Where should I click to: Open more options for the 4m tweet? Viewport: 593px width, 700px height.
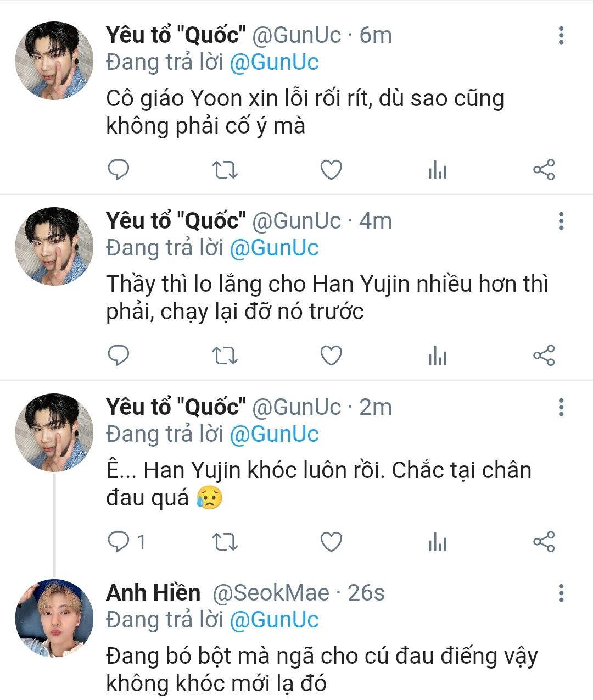click(561, 221)
